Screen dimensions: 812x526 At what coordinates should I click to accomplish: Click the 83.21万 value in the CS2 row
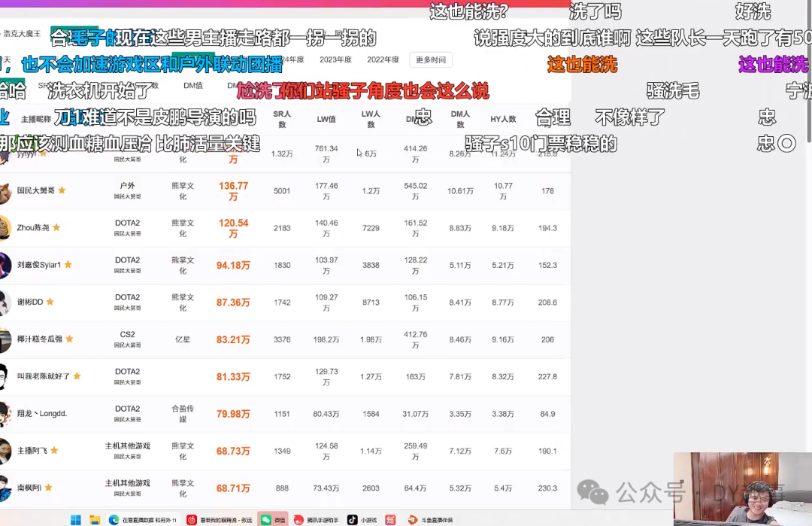[234, 339]
